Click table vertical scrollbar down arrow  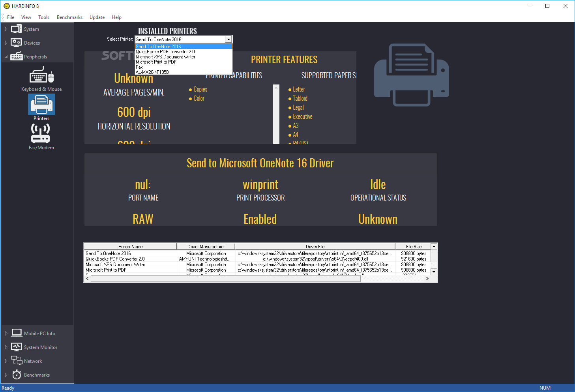click(x=434, y=272)
